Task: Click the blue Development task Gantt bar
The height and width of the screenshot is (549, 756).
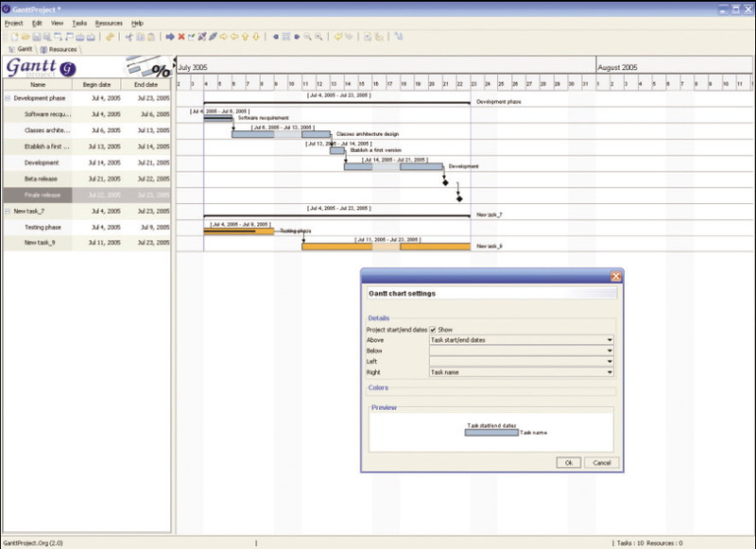Action: click(393, 166)
